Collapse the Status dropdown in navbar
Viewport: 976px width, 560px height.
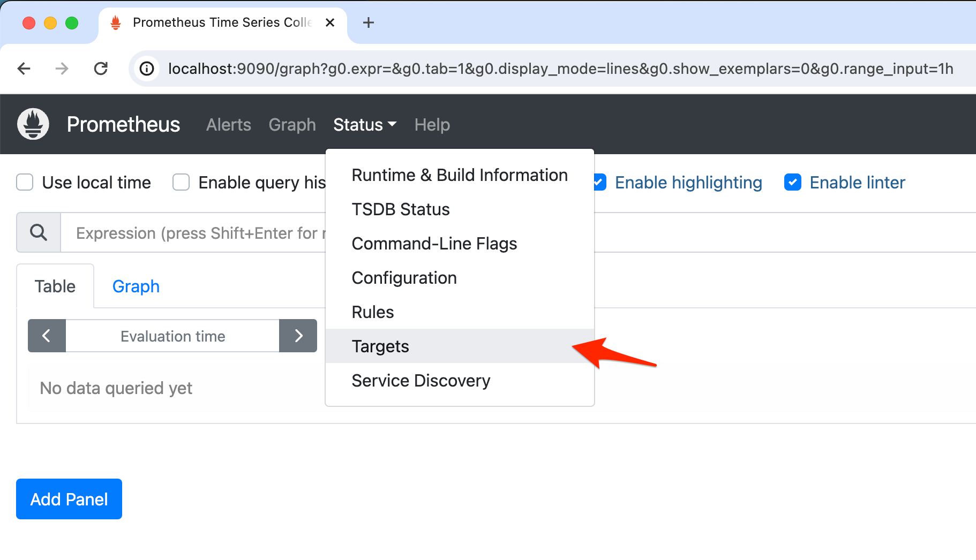point(365,125)
